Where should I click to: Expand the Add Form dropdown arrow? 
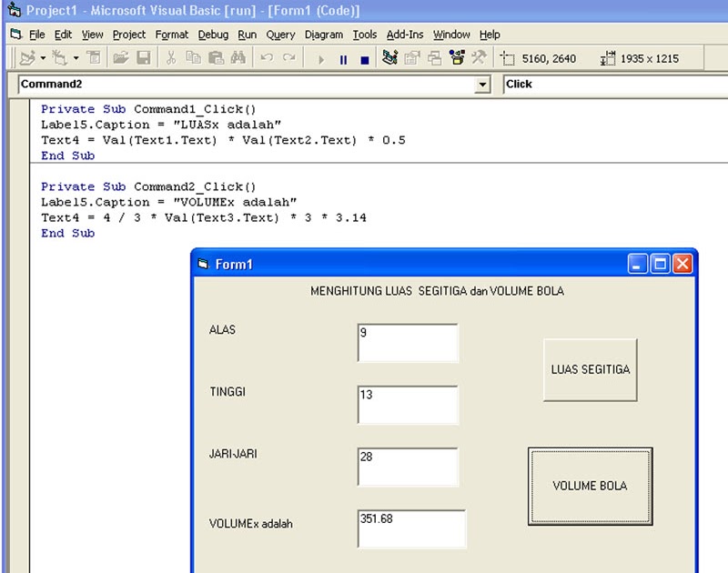click(76, 58)
